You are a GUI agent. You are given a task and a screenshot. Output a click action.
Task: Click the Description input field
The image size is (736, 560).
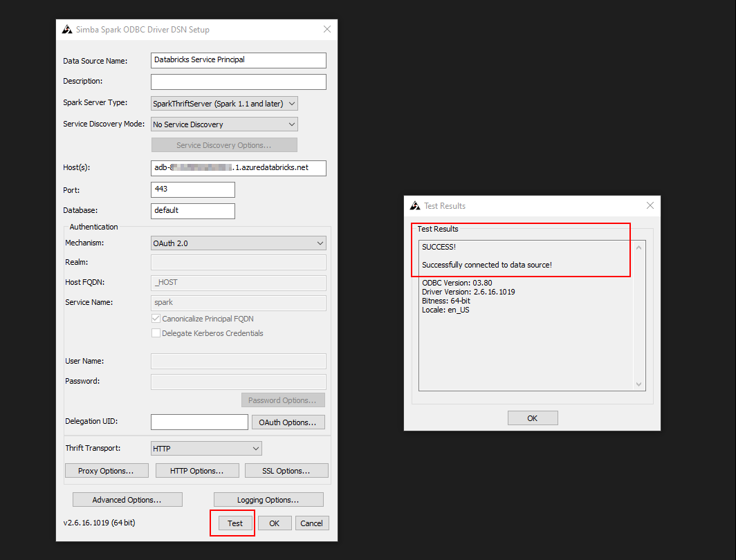[238, 82]
